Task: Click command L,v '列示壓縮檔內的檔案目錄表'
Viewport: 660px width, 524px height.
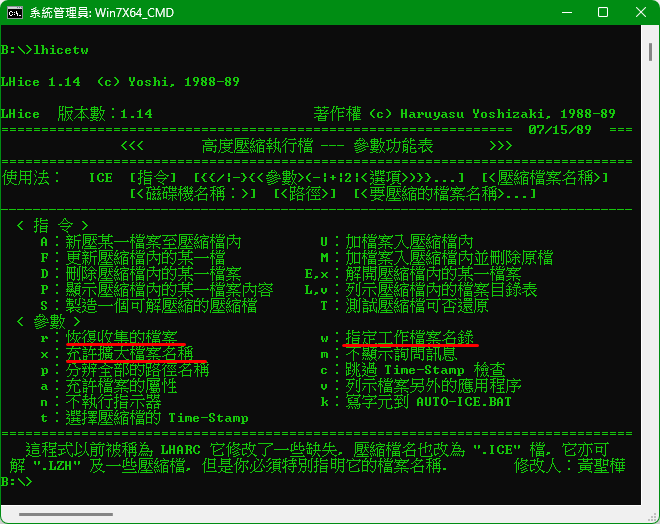Action: [441, 290]
